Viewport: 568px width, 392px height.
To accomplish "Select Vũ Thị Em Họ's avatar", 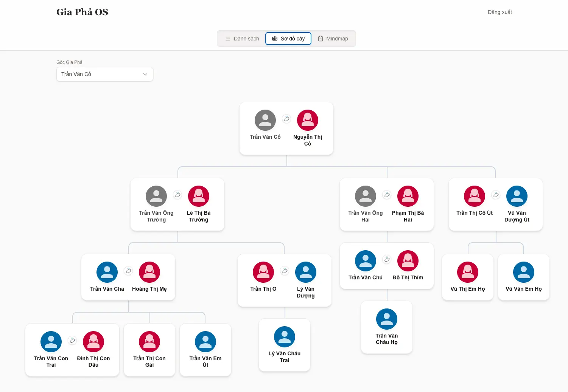I will (467, 272).
